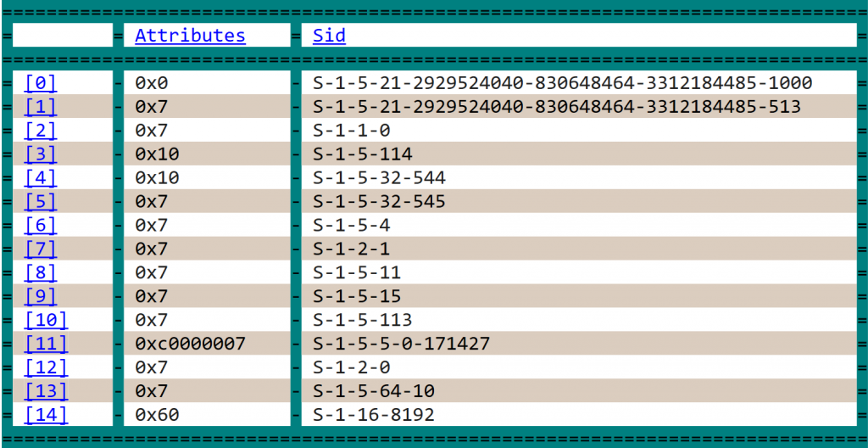868x448 pixels.
Task: Select the Sid ending in 3312184485-1000
Action: [562, 83]
